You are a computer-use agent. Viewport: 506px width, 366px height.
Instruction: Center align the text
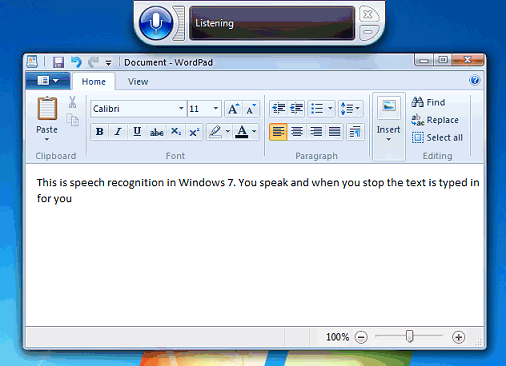pyautogui.click(x=297, y=132)
